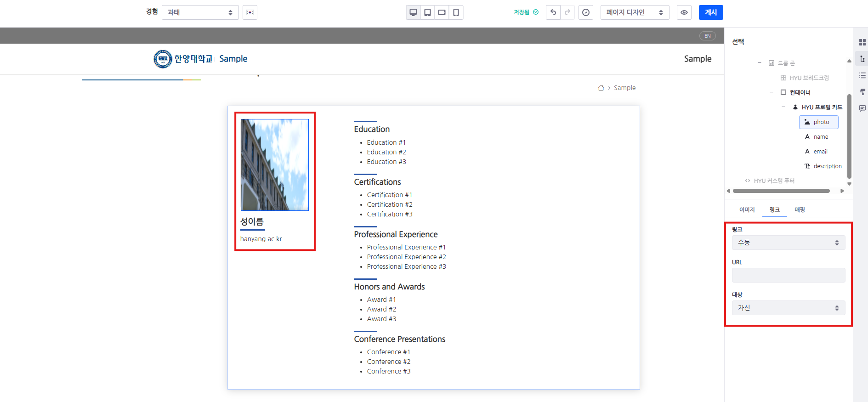Open the 링크 type dropdown set to 수동
The width and height of the screenshot is (868, 402).
(788, 243)
